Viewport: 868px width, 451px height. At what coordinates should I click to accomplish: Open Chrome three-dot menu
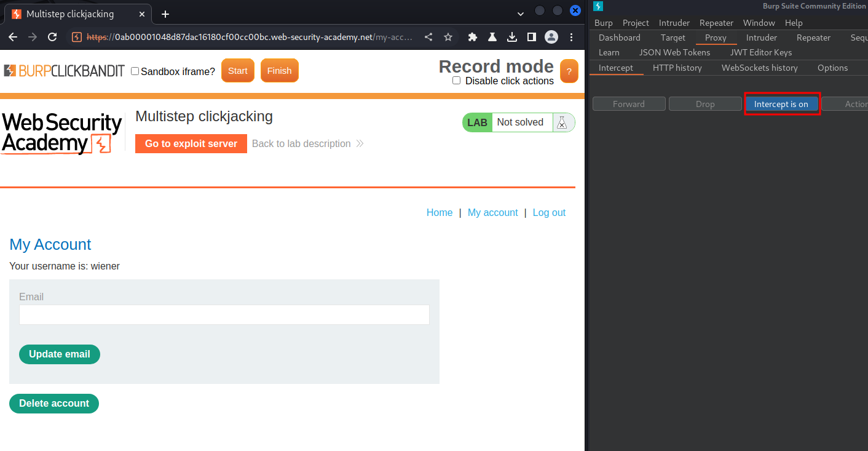572,37
